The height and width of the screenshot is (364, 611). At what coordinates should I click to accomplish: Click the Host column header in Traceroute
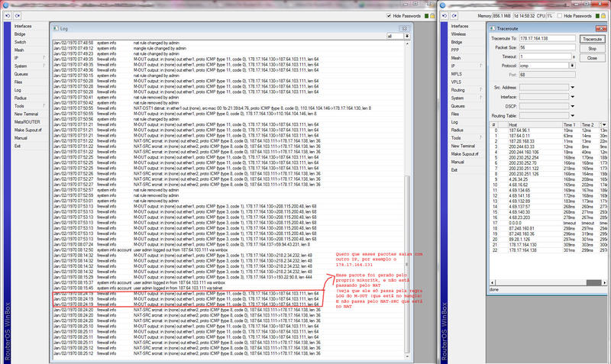535,124
